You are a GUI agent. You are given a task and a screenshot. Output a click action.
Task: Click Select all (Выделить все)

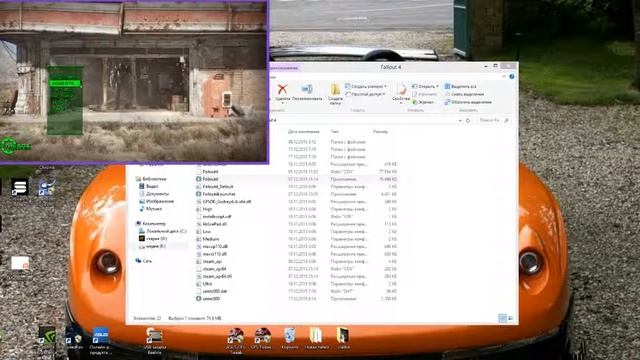click(460, 87)
